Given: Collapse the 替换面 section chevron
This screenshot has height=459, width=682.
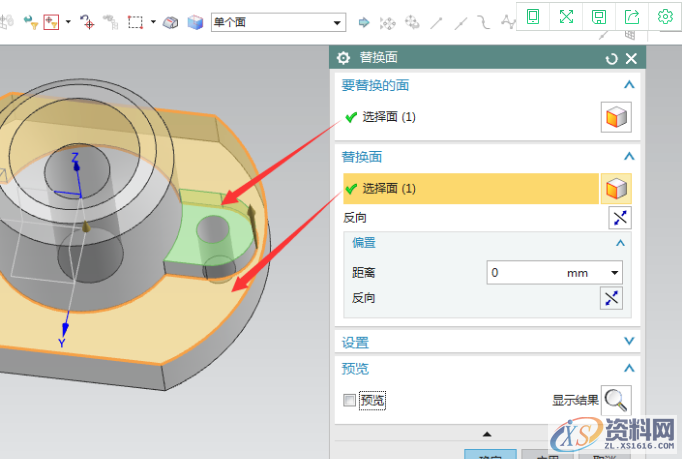Looking at the screenshot, I should (x=629, y=156).
